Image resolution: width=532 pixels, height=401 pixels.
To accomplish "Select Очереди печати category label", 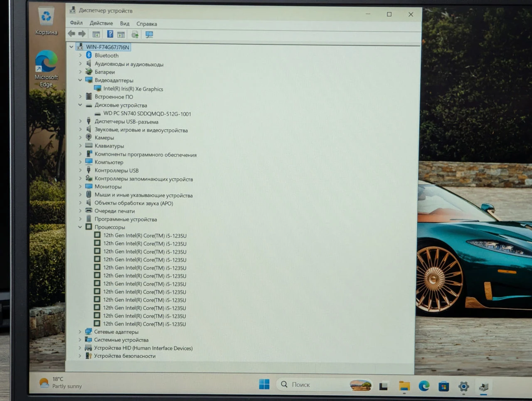I will click(x=115, y=211).
